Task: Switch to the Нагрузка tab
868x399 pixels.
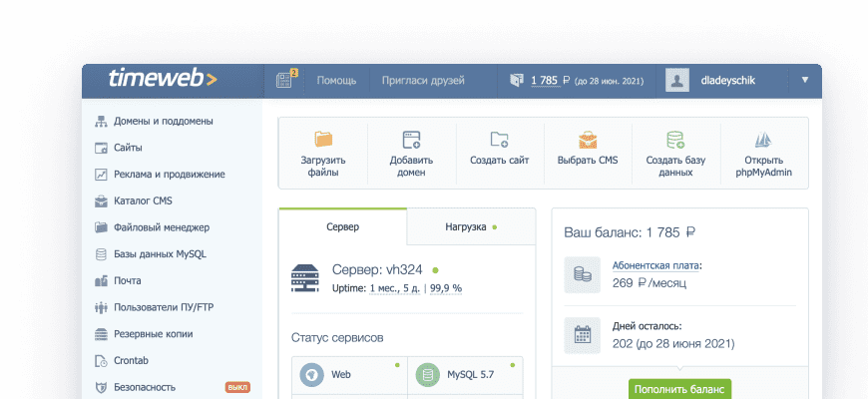Action: [471, 226]
